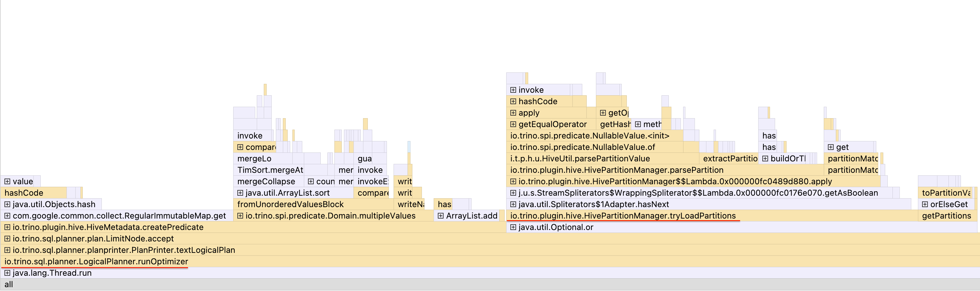Screen dimensions: 980x291
Task: Expand icon for java.util.ArrayList.sort
Action: 240,193
